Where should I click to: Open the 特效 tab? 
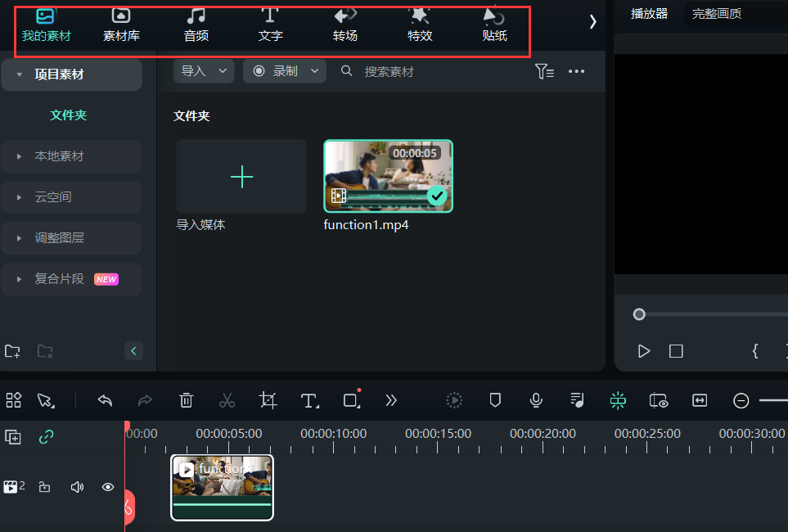pos(420,25)
